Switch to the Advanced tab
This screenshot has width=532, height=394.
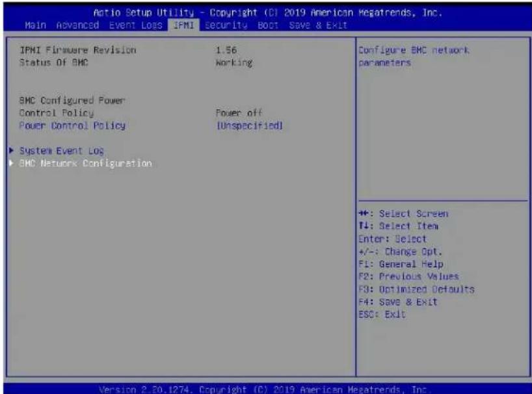click(77, 25)
